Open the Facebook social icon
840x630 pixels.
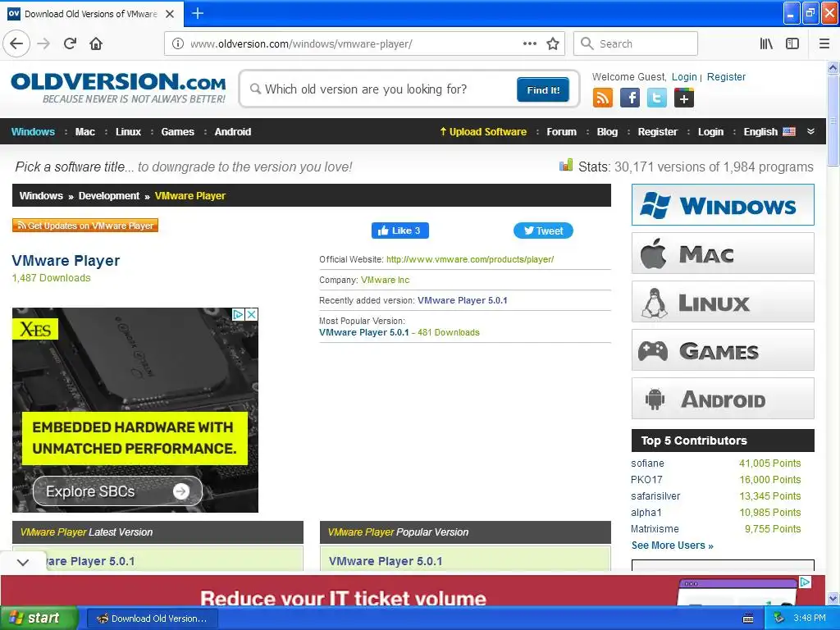point(630,98)
